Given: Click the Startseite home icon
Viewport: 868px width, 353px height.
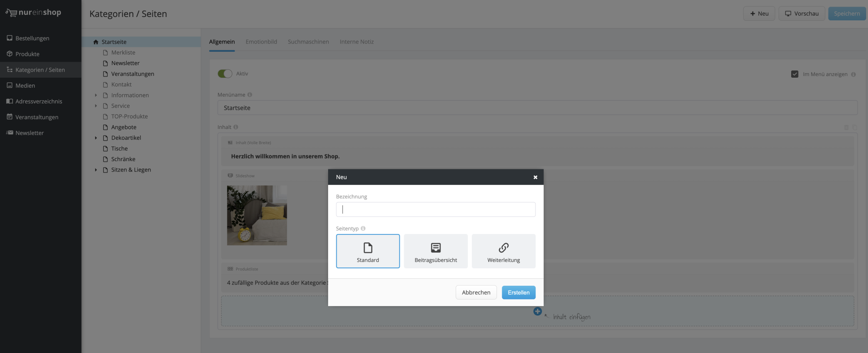Looking at the screenshot, I should click(x=96, y=42).
